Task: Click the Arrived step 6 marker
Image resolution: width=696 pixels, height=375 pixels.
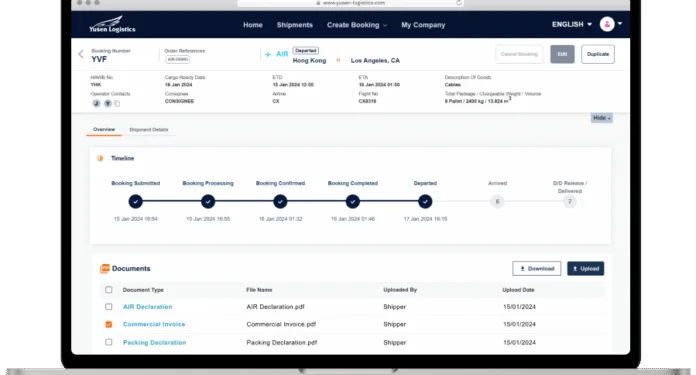Action: (497, 201)
